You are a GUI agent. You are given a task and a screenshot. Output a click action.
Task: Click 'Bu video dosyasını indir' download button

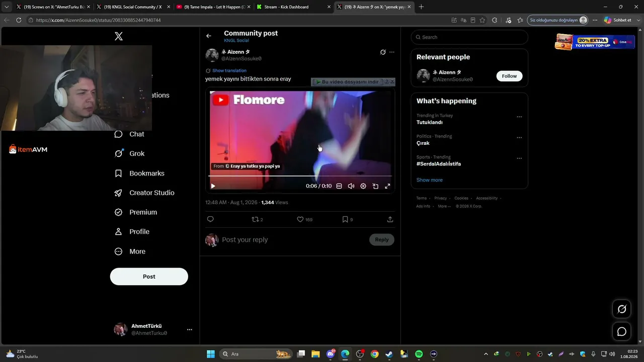[x=347, y=82]
